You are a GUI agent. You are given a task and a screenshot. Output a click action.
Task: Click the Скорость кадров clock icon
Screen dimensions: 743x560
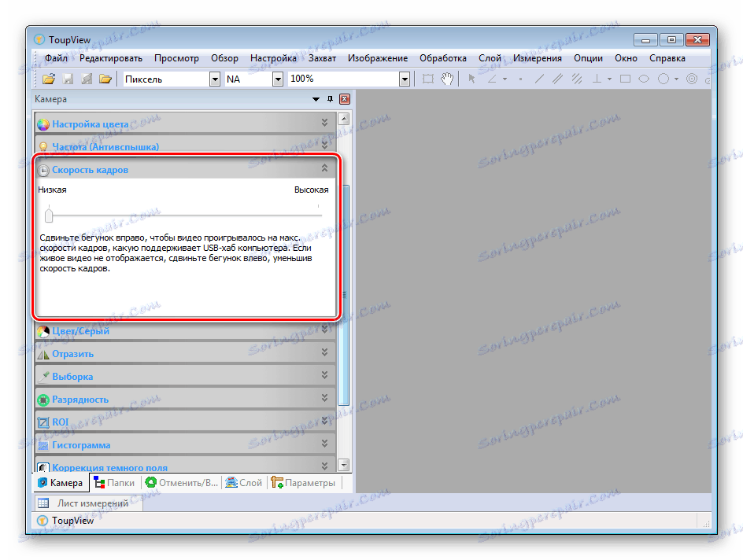[43, 171]
